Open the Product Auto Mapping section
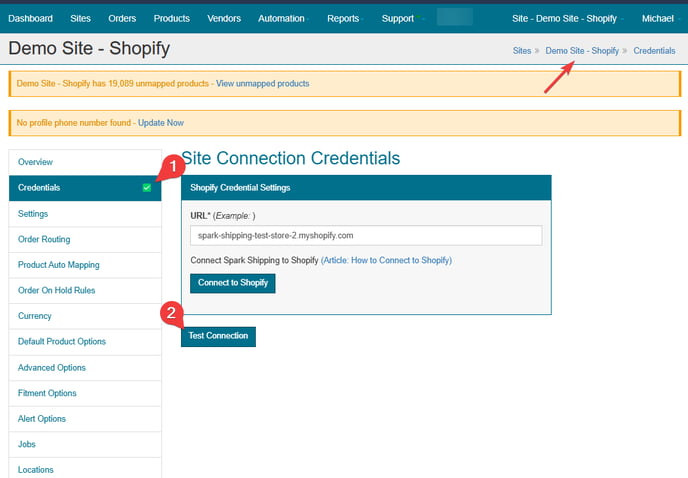The height and width of the screenshot is (478, 688). pyautogui.click(x=58, y=265)
